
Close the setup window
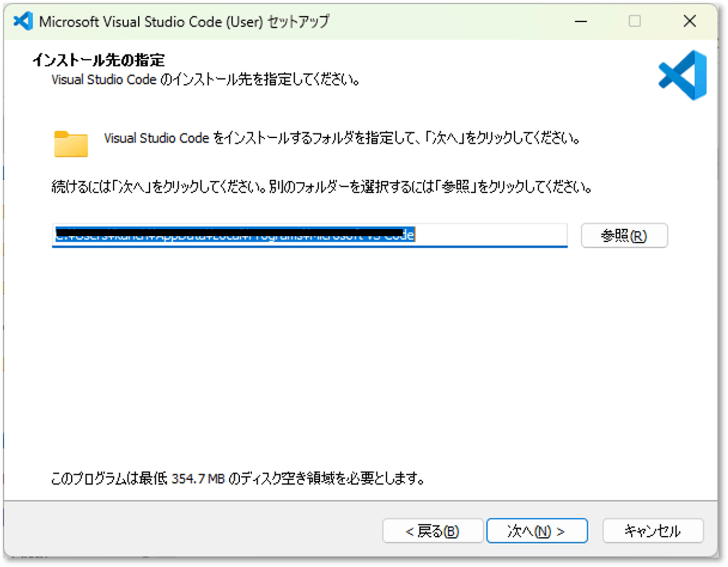click(690, 21)
